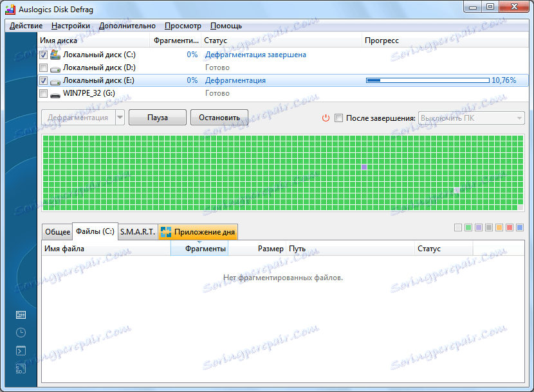The height and width of the screenshot is (392, 534).
Task: Click the SSD sidebar icon
Action: click(21, 368)
